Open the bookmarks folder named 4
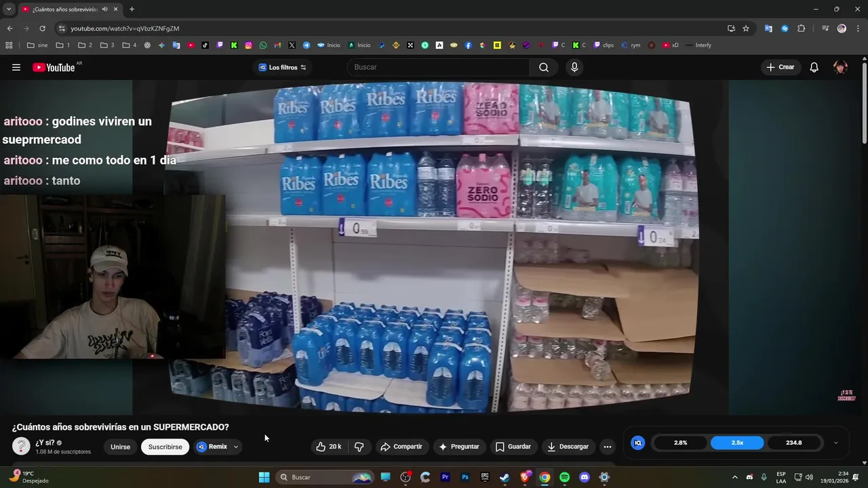The width and height of the screenshot is (868, 488). tap(130, 45)
